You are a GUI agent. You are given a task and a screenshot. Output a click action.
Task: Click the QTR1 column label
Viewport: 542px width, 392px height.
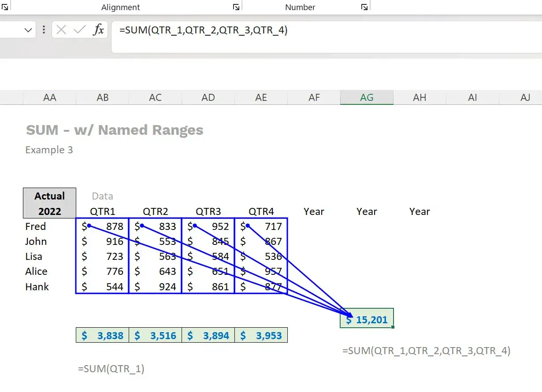tap(103, 211)
